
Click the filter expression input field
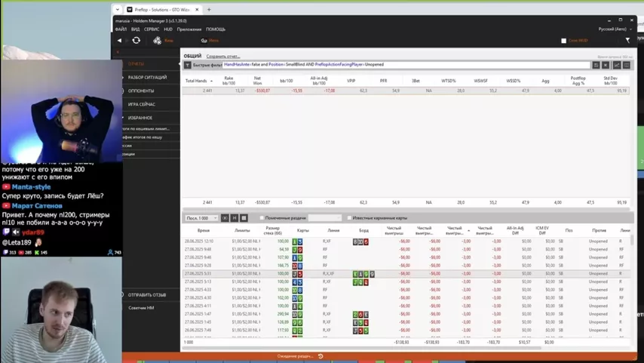[x=406, y=65]
